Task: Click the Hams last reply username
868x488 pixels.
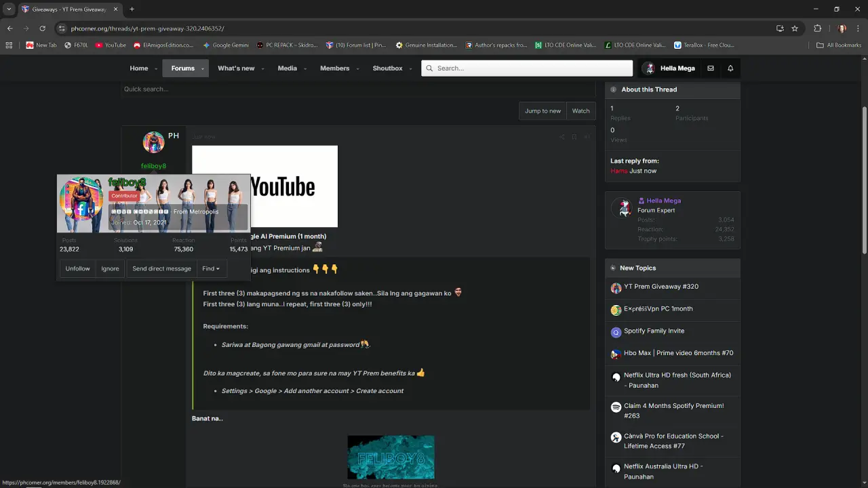Action: (618, 171)
